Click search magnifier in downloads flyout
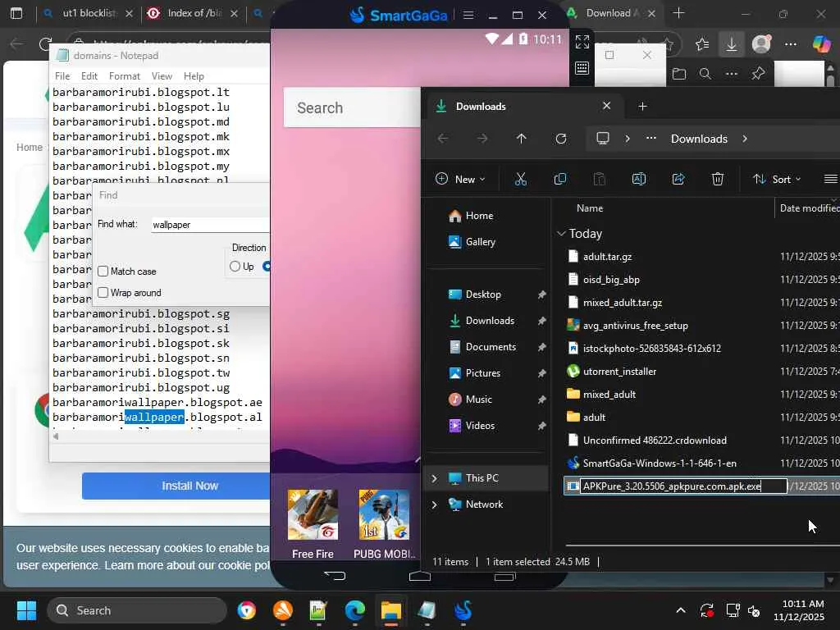 click(x=705, y=73)
